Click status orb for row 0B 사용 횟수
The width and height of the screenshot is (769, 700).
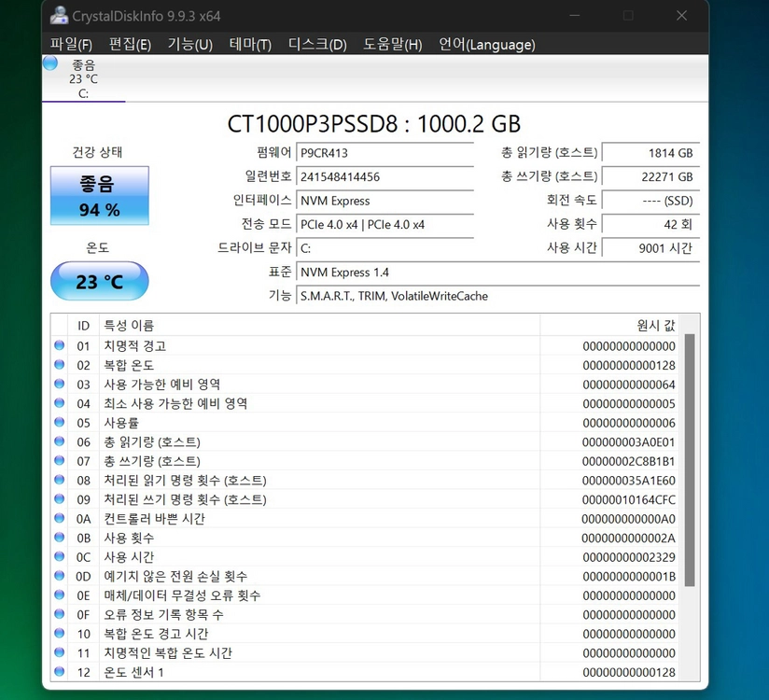pyautogui.click(x=60, y=538)
